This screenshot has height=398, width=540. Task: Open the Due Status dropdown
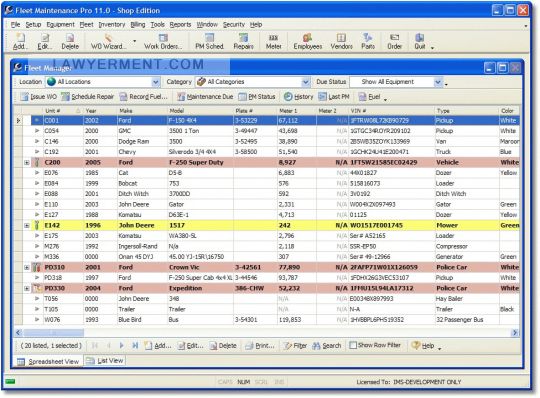[438, 82]
